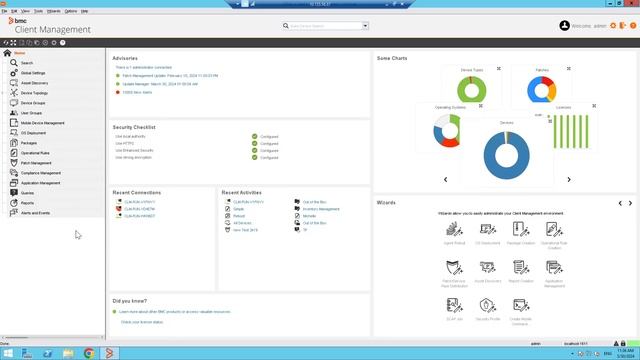This screenshot has width=640, height=360.
Task: Click the admin user avatar icon
Action: click(564, 26)
